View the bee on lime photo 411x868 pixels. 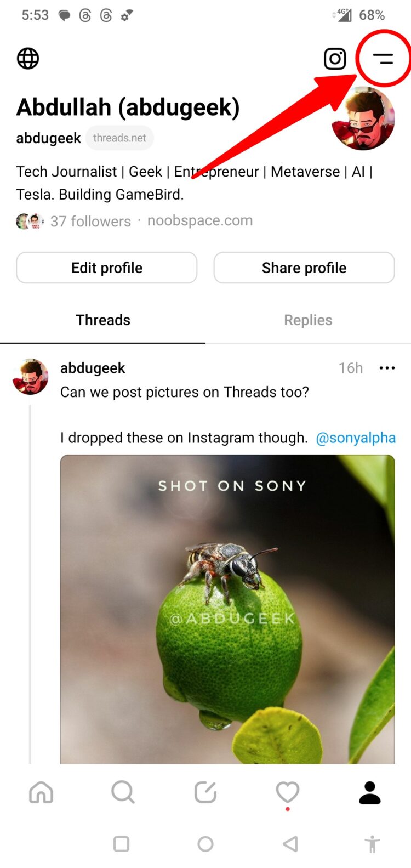(x=227, y=609)
